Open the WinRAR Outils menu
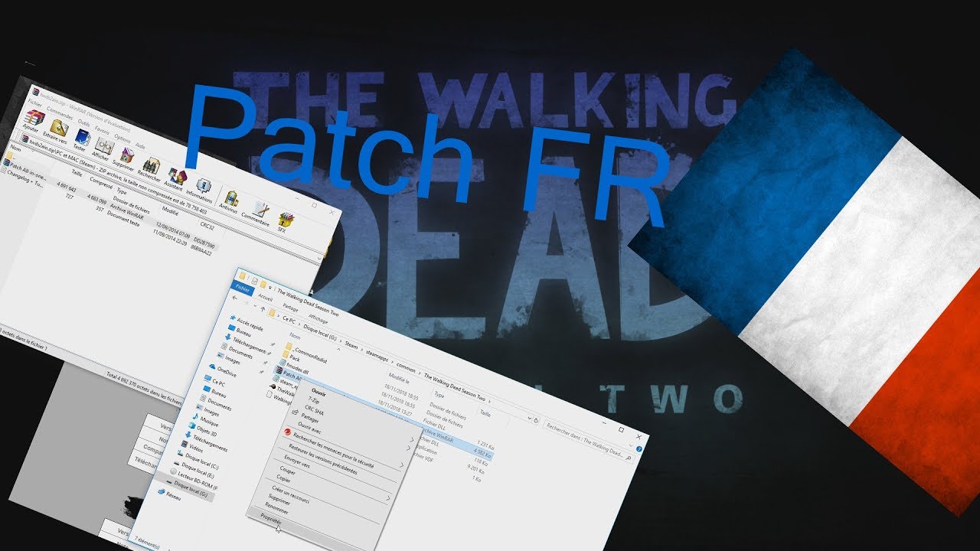The height and width of the screenshot is (551, 980). point(84,122)
